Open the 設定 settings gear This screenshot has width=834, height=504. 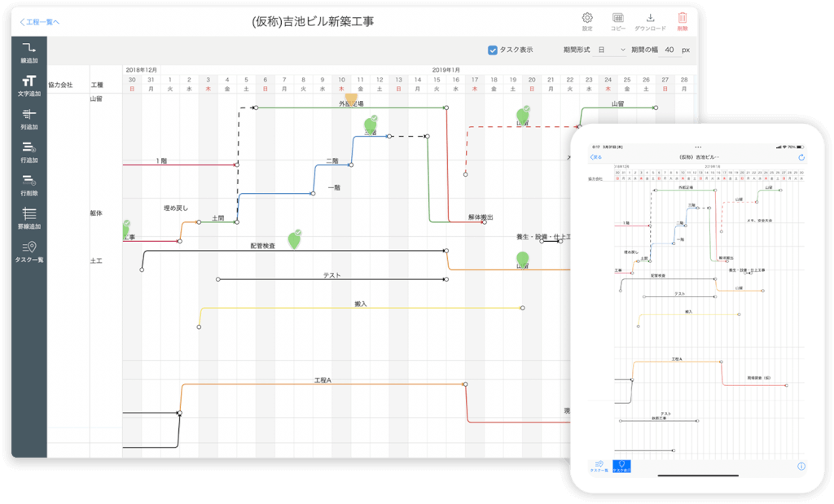(588, 20)
